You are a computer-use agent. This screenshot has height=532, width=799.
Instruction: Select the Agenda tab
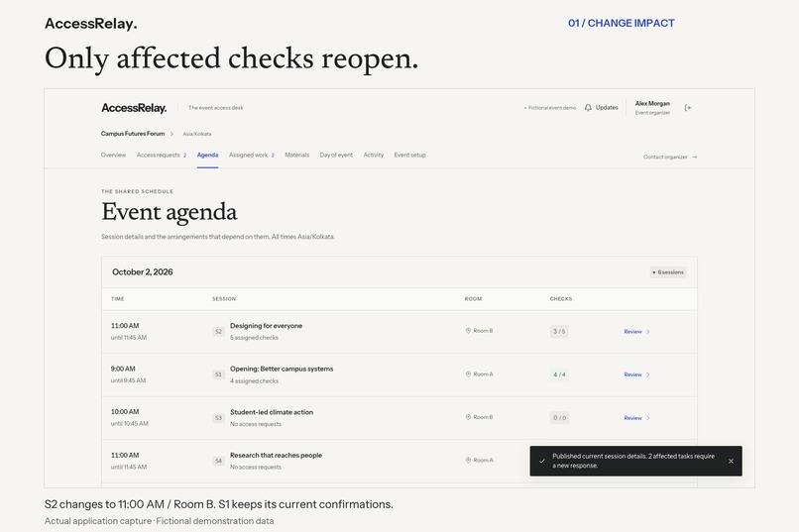click(207, 155)
